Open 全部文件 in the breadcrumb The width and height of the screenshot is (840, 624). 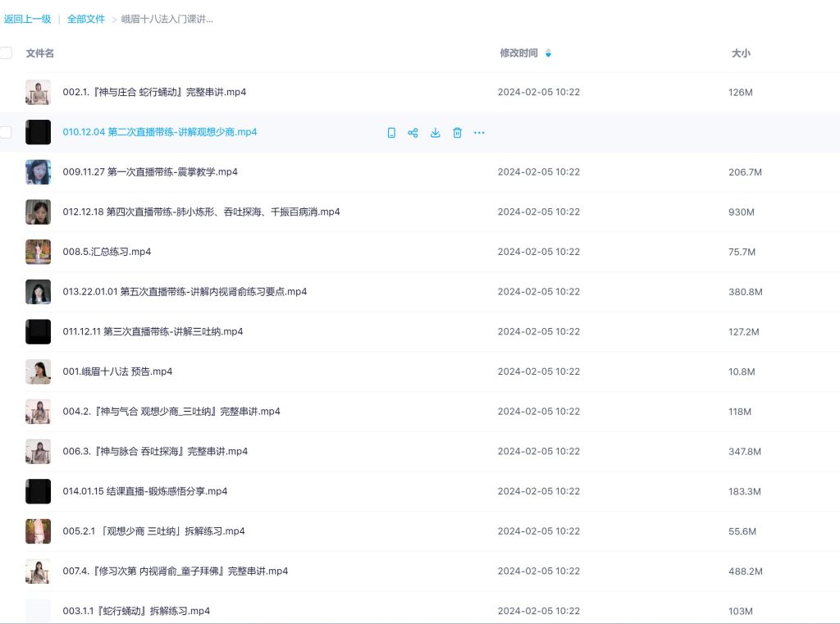(x=86, y=18)
